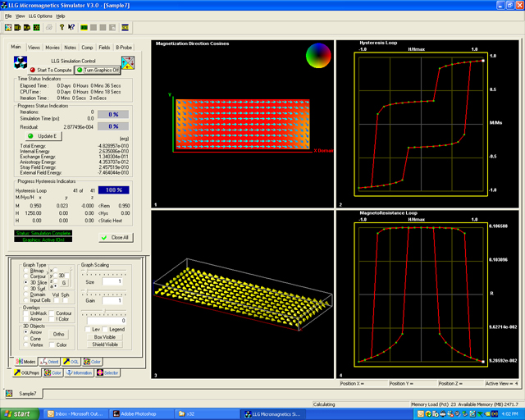Enable the Contour overlay checkbox

(52, 313)
